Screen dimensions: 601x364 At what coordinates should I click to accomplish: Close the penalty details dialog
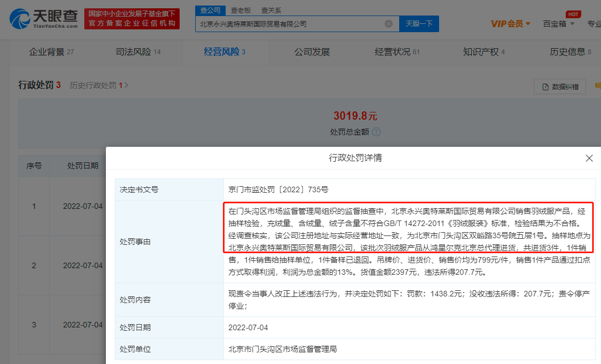pos(589,158)
